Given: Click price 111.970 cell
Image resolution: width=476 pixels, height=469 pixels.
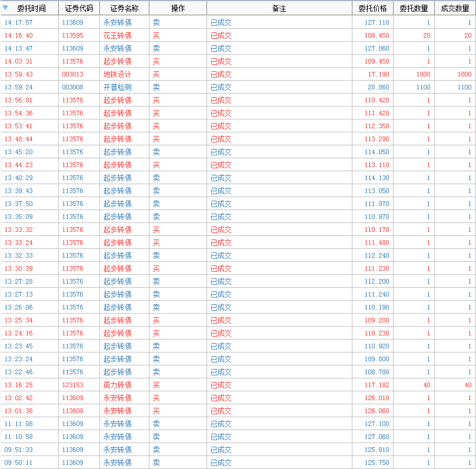Looking at the screenshot, I should (x=377, y=204).
